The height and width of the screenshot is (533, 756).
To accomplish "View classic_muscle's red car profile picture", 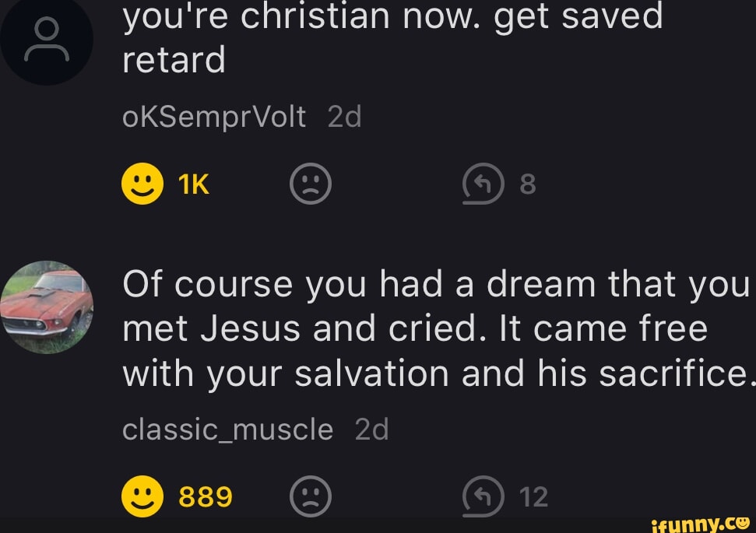I will pyautogui.click(x=47, y=307).
